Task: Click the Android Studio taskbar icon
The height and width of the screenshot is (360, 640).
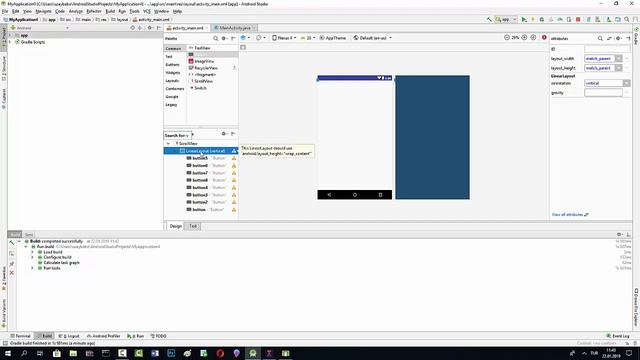Action: (253, 353)
